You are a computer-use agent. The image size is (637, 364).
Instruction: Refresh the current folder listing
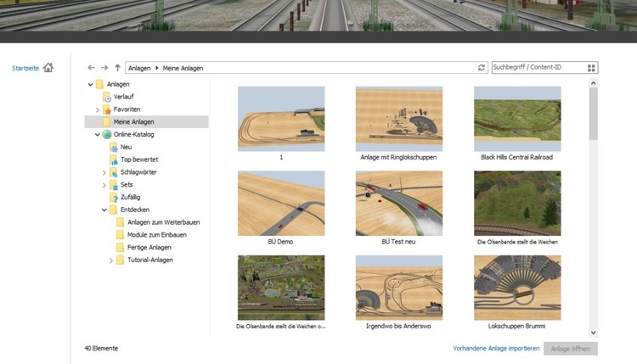482,68
